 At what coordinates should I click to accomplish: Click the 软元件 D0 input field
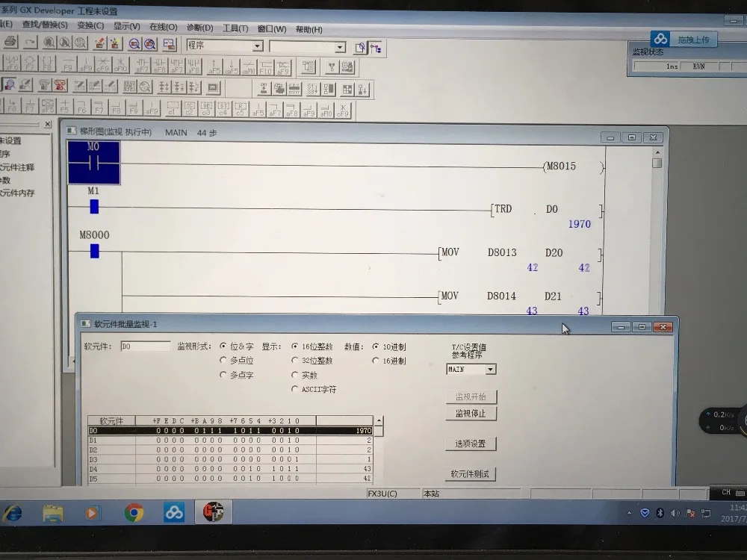tap(145, 346)
